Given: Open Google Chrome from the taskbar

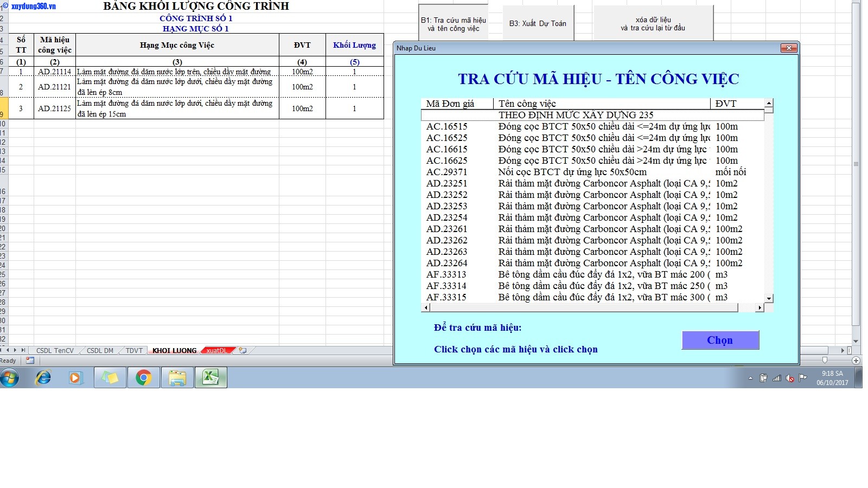Looking at the screenshot, I should pyautogui.click(x=144, y=378).
